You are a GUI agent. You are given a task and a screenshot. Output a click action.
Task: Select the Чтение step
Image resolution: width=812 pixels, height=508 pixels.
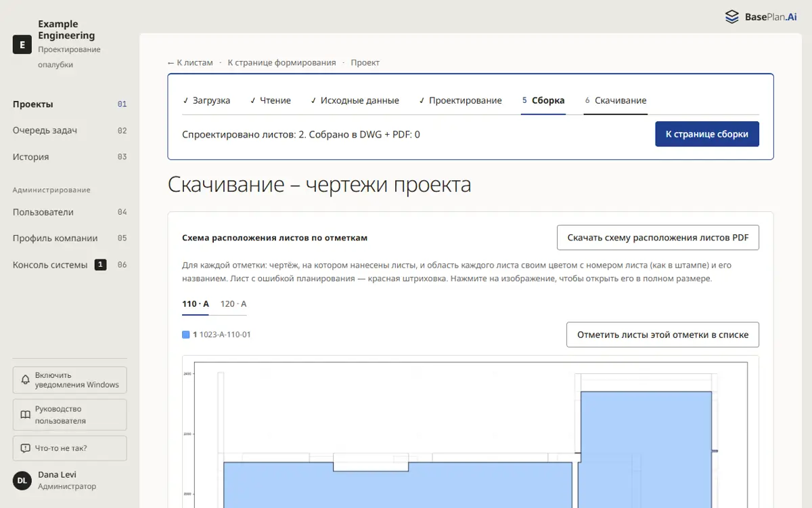(271, 100)
